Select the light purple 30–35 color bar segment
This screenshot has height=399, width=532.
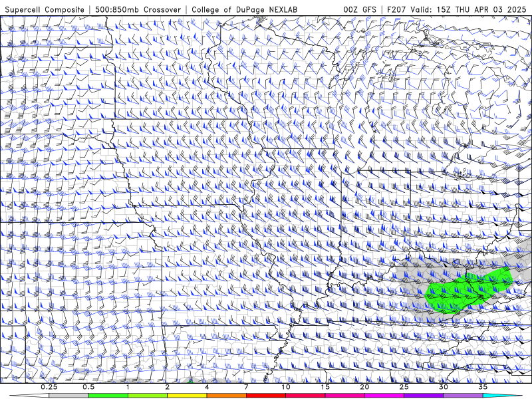pos(463,396)
